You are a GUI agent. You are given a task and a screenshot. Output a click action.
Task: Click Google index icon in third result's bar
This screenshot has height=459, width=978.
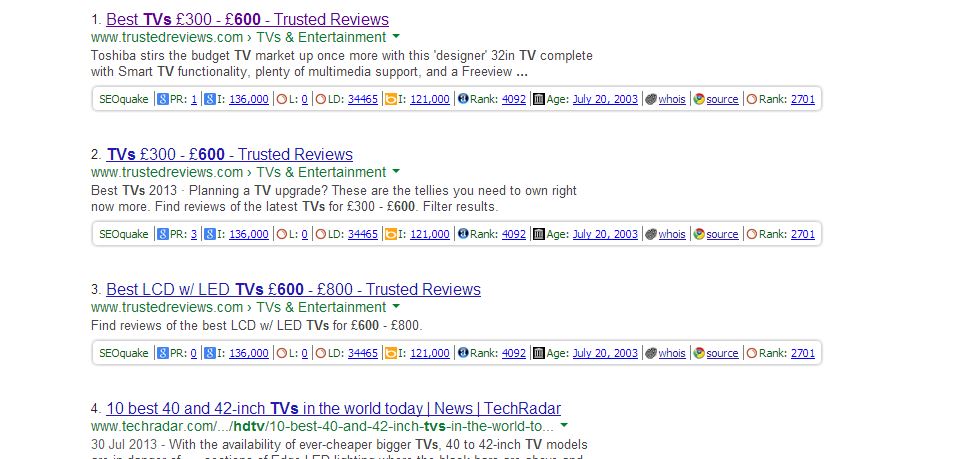210,354
